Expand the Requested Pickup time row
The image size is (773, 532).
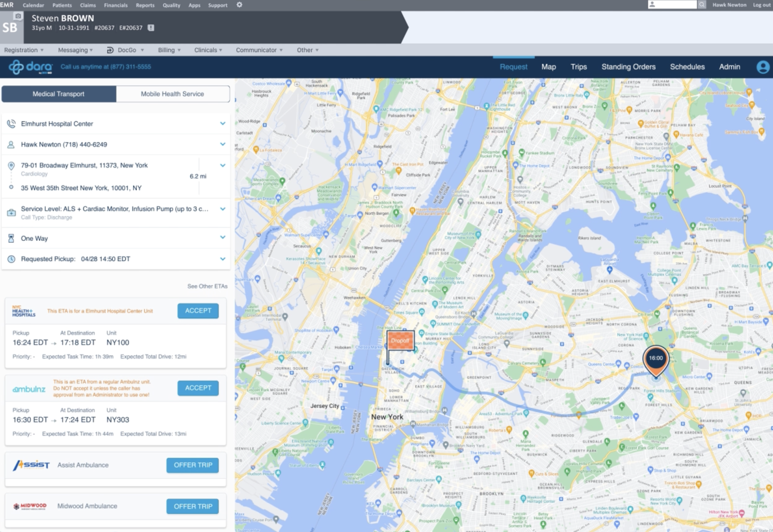point(223,259)
